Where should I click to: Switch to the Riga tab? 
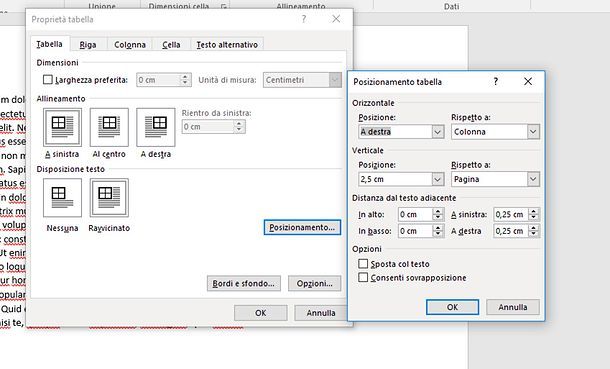point(88,45)
